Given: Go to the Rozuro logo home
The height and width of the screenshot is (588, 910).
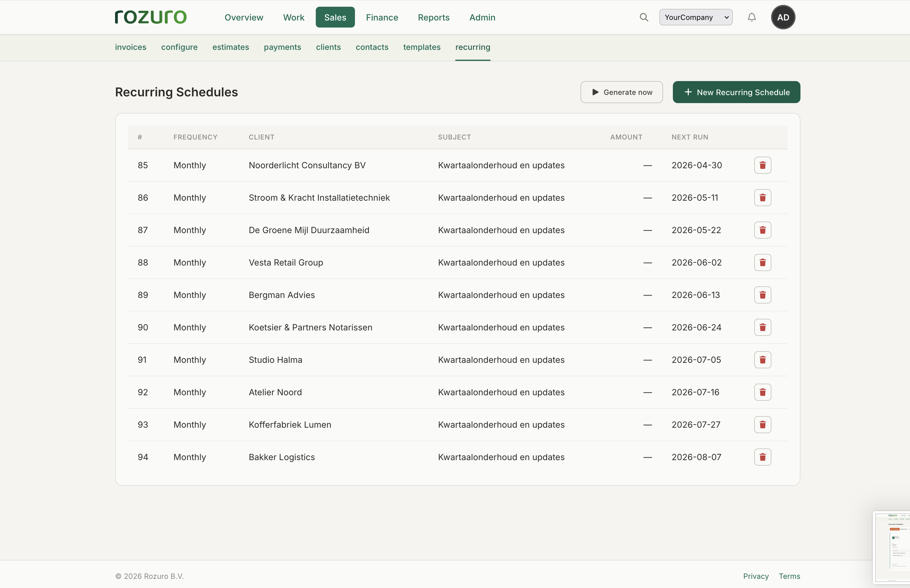Looking at the screenshot, I should point(151,17).
